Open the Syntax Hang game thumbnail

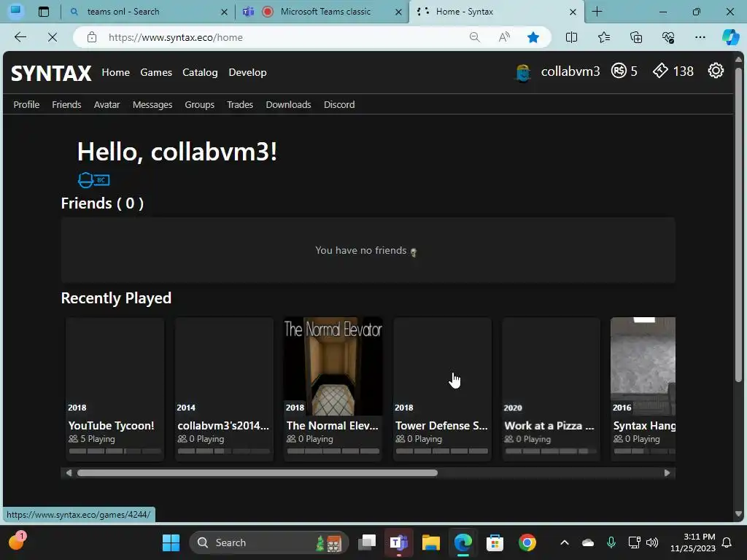click(643, 366)
